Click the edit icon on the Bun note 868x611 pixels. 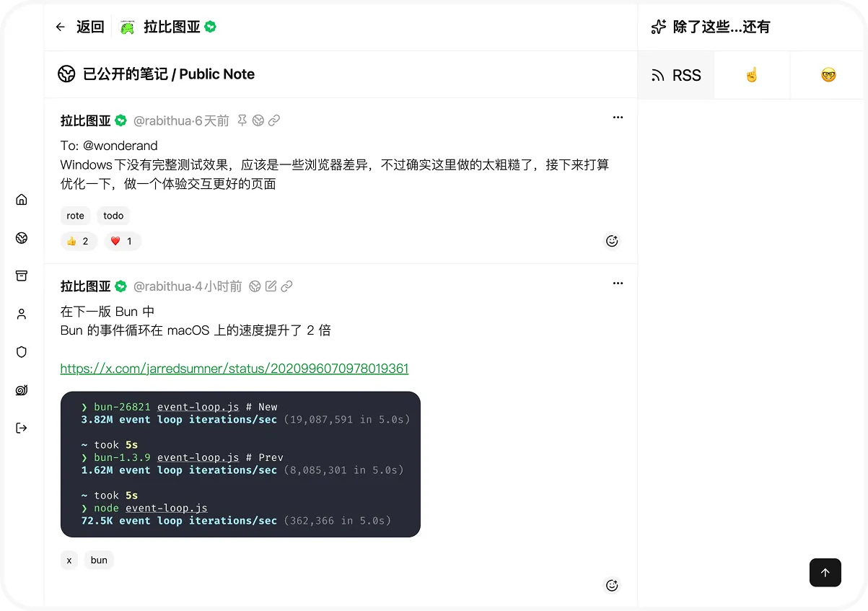coord(271,286)
